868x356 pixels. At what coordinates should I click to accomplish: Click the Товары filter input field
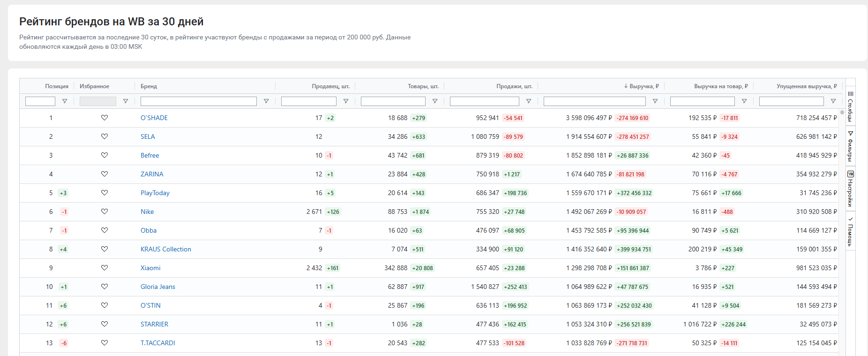tap(393, 101)
